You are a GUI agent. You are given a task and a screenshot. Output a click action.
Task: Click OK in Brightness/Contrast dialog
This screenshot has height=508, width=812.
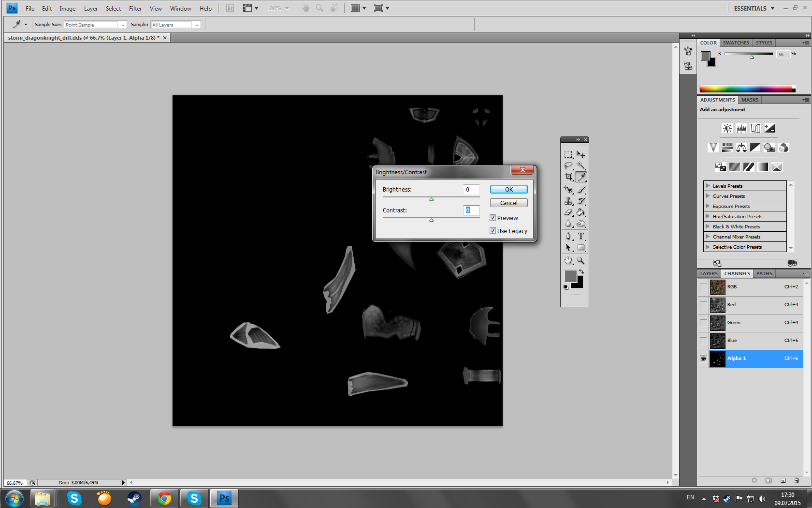(508, 189)
